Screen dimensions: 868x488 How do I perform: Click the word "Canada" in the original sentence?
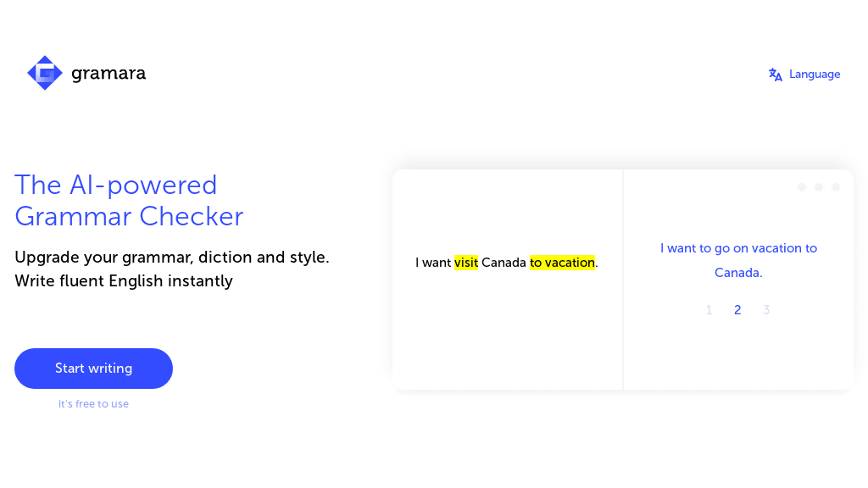504,263
